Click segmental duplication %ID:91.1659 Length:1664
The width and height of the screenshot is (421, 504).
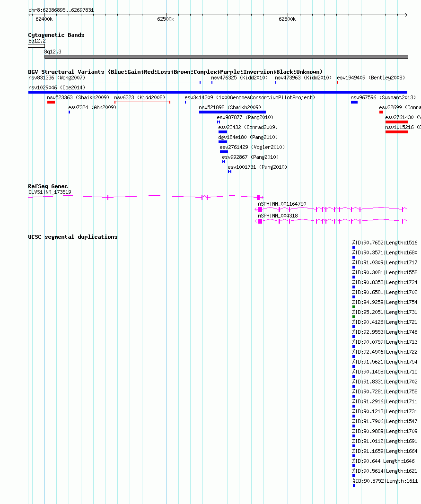point(385,452)
